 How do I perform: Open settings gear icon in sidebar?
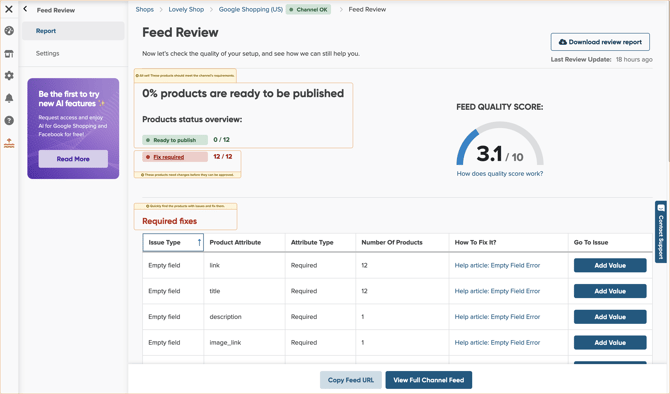click(x=9, y=76)
